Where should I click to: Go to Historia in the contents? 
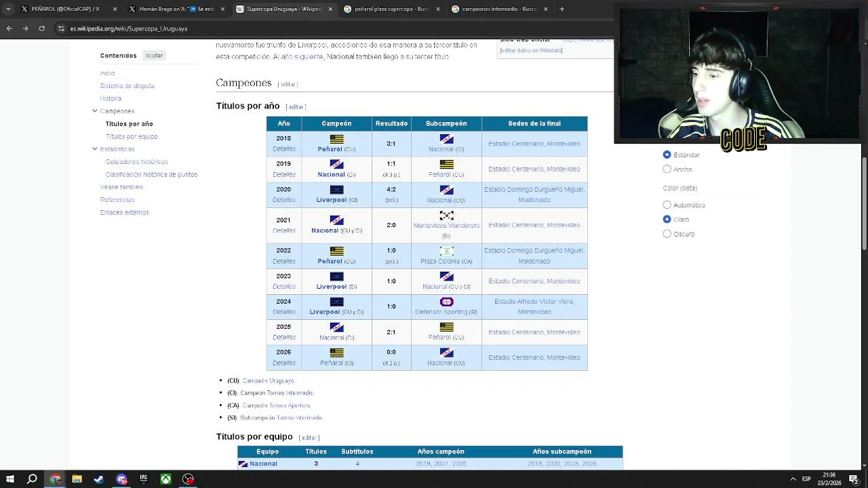pos(111,98)
